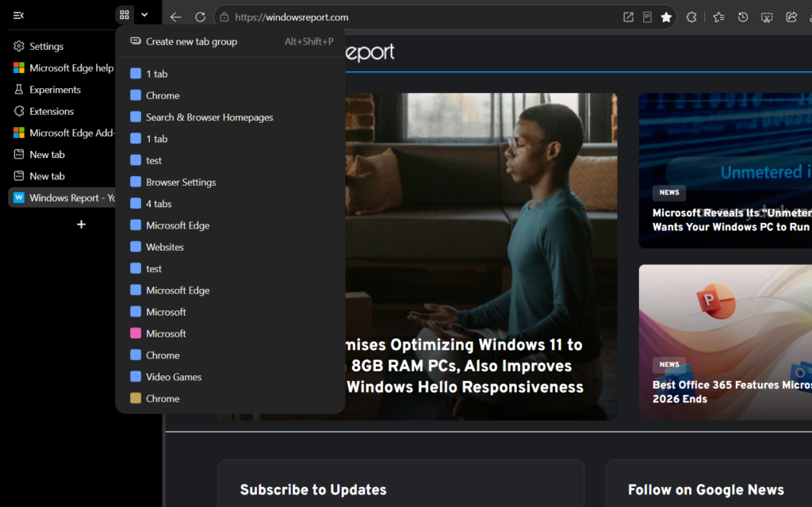Screen dimensions: 812x507
Task: Collapse the vertical tabs pane icon
Action: click(x=18, y=16)
